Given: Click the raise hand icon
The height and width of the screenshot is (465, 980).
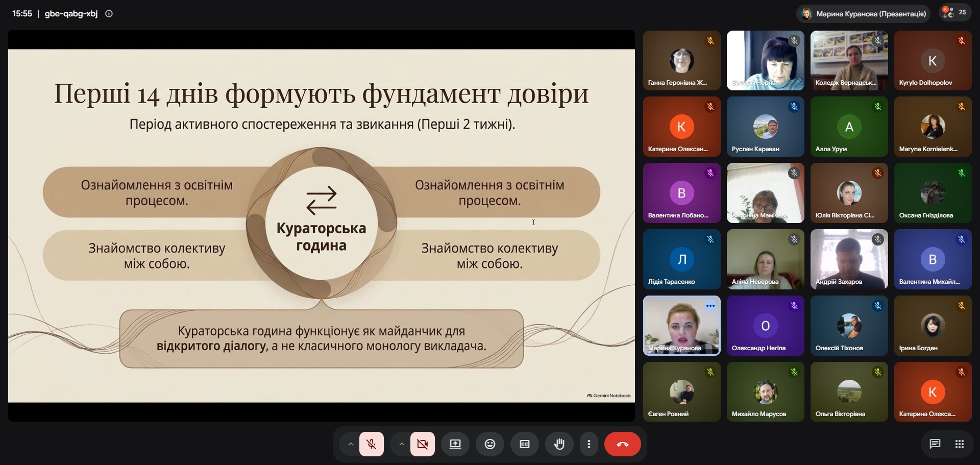Looking at the screenshot, I should click(x=559, y=444).
